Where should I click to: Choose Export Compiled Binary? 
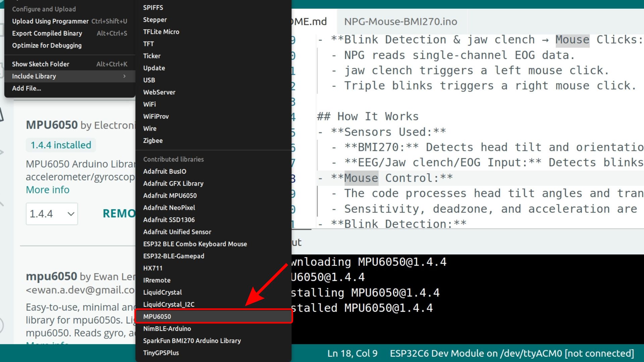(70, 33)
